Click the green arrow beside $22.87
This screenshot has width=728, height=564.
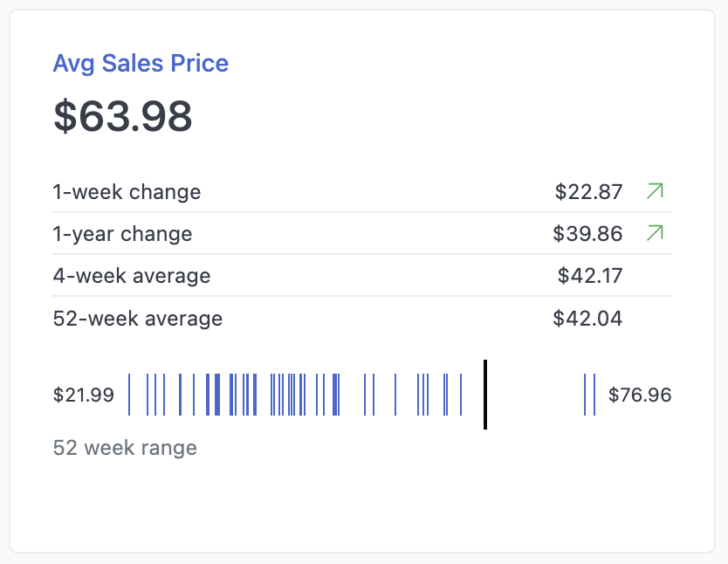pyautogui.click(x=655, y=190)
